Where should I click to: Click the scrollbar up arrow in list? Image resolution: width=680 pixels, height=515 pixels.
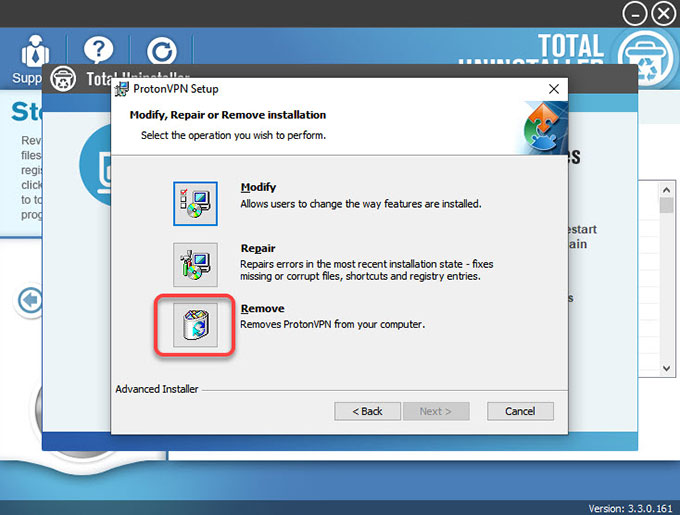667,189
